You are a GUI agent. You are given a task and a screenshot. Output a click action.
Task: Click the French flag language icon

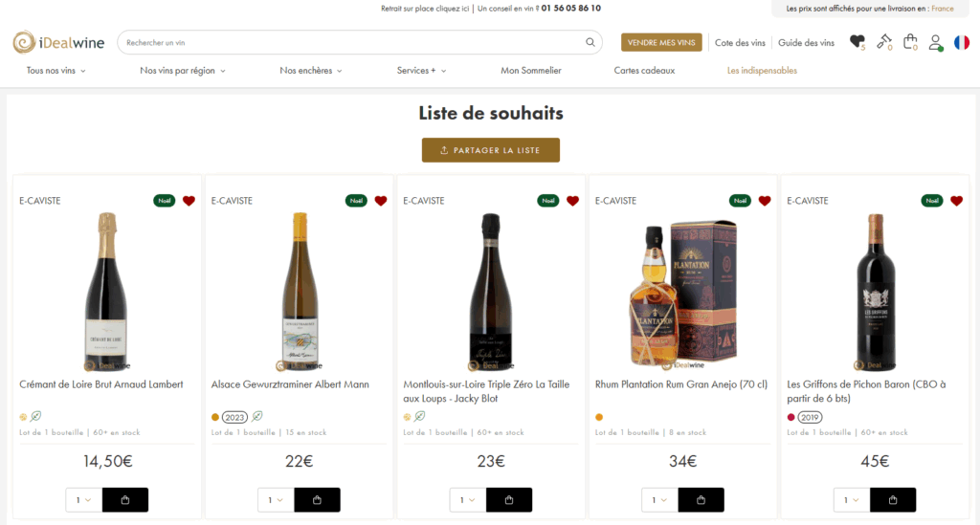tap(962, 42)
